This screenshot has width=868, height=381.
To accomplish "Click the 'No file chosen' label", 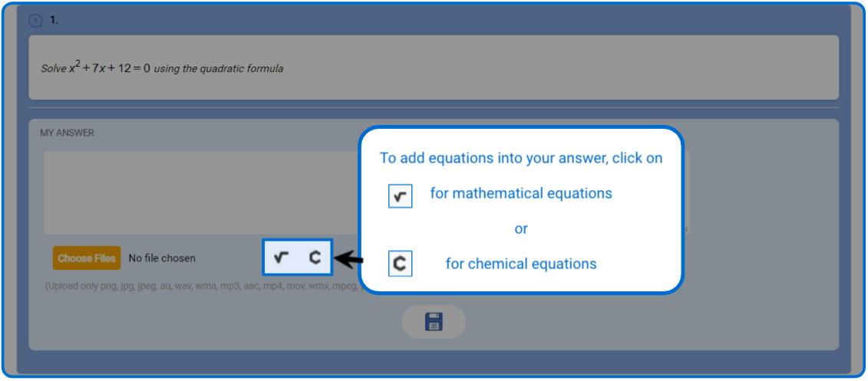I will point(162,258).
